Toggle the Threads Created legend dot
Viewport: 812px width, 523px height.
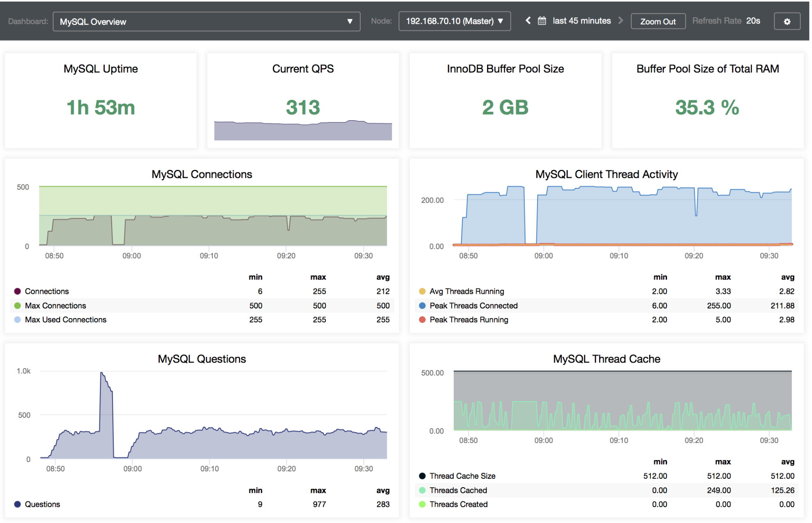(422, 504)
